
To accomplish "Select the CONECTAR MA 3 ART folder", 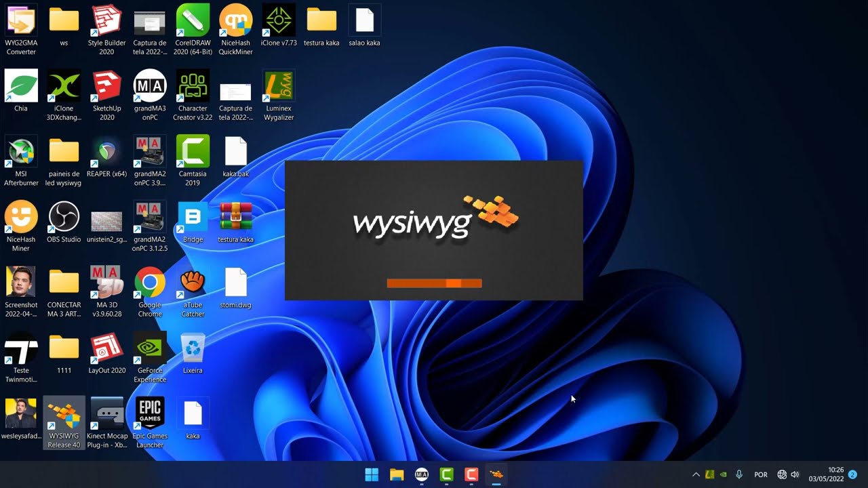I will 64,292.
